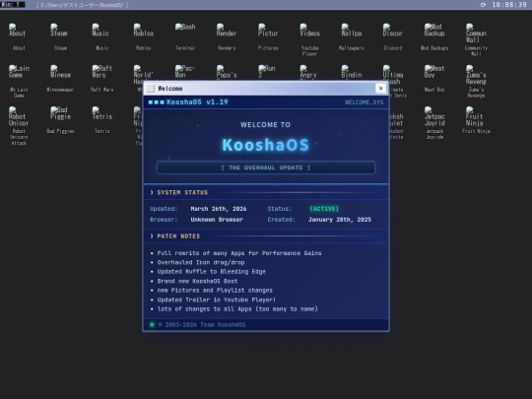Click the Updated Ruffle patch note

(211, 272)
